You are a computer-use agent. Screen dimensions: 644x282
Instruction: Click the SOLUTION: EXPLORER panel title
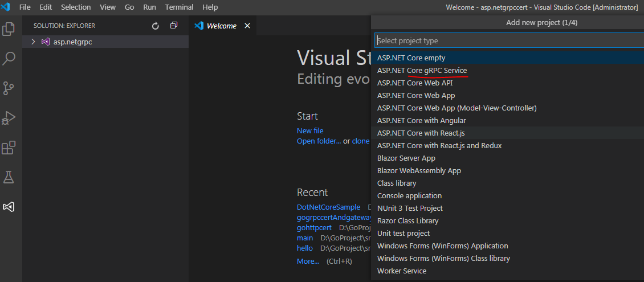pos(64,26)
